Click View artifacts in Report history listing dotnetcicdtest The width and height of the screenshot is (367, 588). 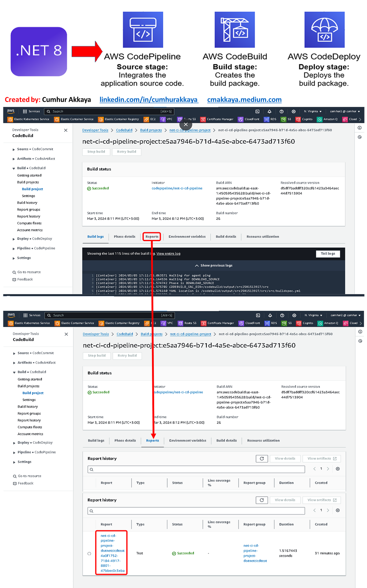pos(322,500)
